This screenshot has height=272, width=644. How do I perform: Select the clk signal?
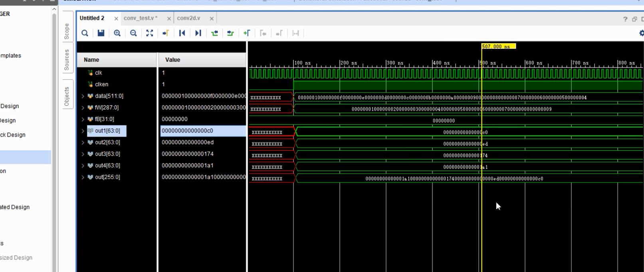99,73
